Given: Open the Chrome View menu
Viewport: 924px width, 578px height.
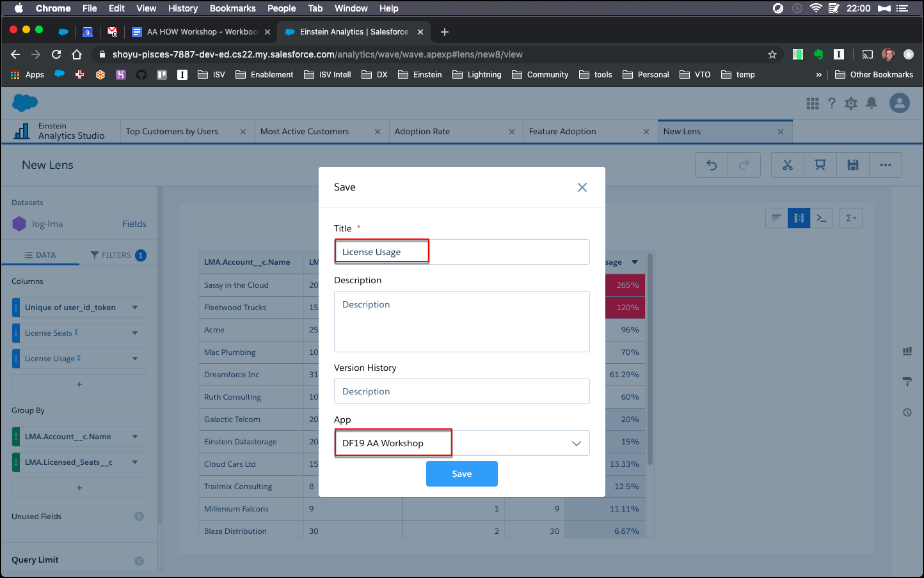Looking at the screenshot, I should [x=147, y=8].
